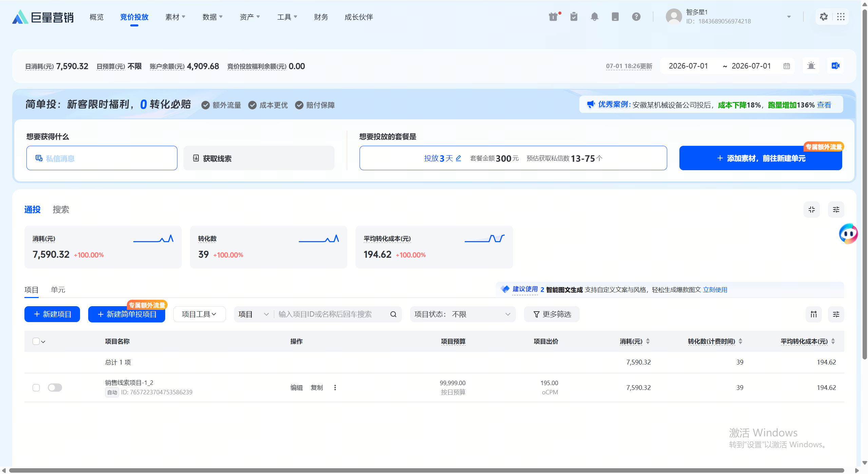This screenshot has height=474, width=868.
Task: Click edit pencil next to 投放3天
Action: point(458,158)
